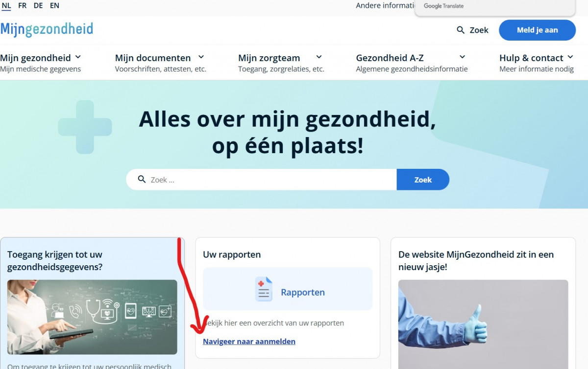Click the Meld je aan button
Viewport: 588px width, 369px height.
[x=538, y=30]
